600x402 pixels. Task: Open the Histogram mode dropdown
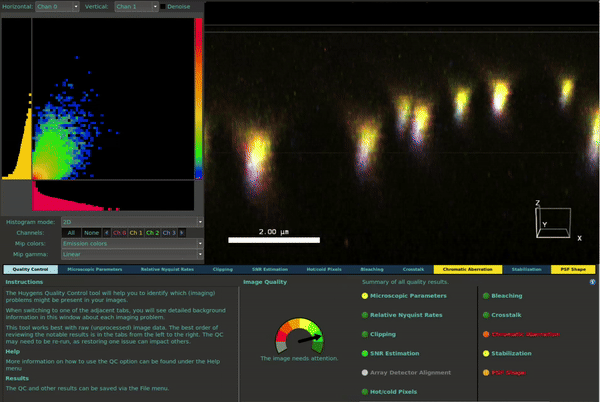(130, 221)
